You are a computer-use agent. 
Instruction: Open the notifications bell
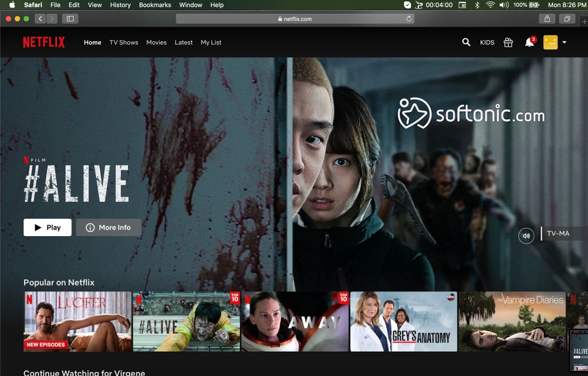point(530,42)
